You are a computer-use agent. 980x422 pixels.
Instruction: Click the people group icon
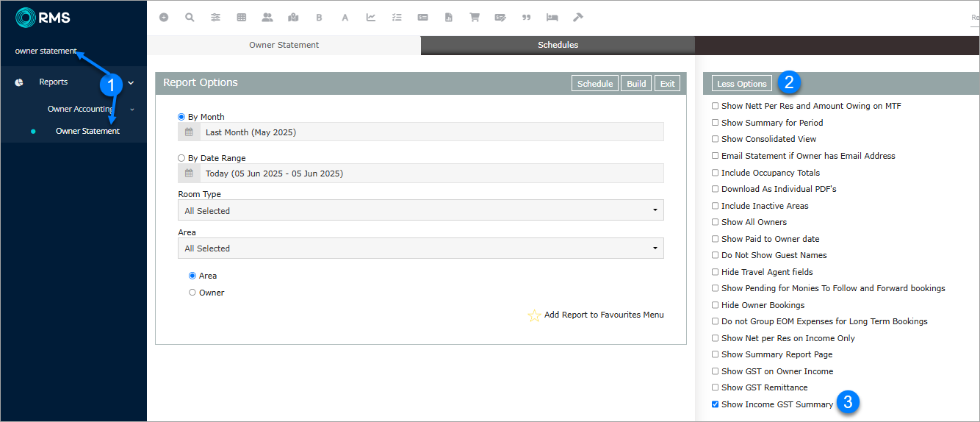[x=267, y=18]
